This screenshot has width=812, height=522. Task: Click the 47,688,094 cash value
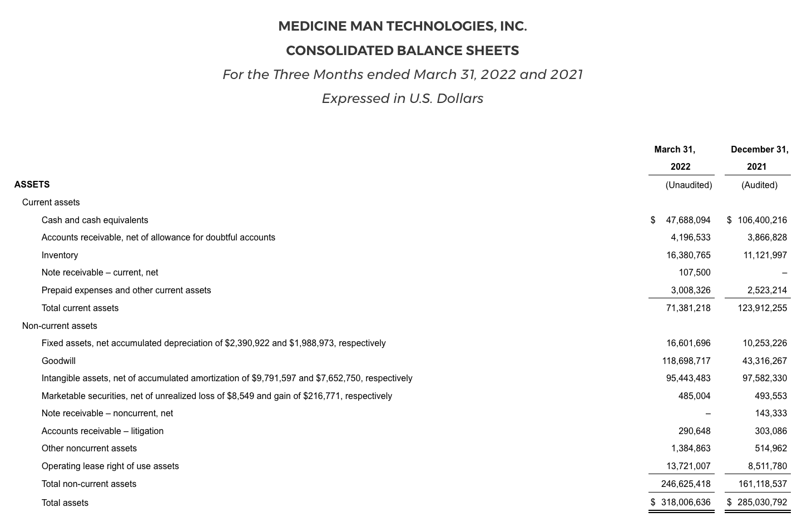click(x=688, y=220)
